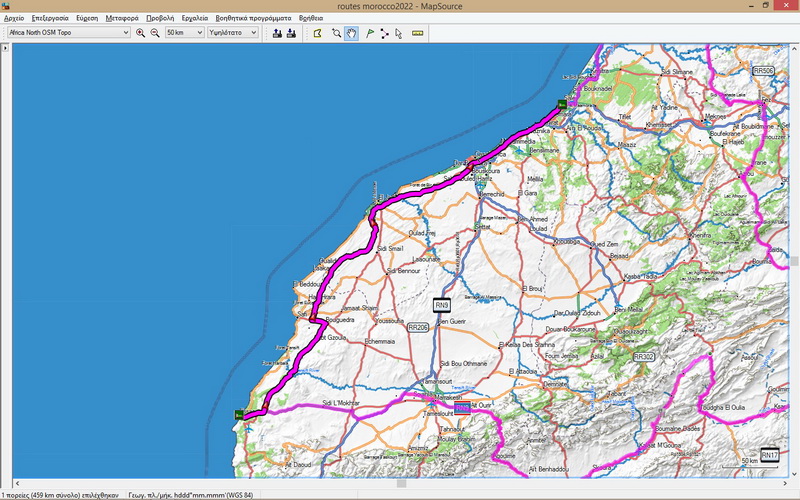Click the RR506 road label
Image resolution: width=800 pixels, height=500 pixels.
(763, 71)
